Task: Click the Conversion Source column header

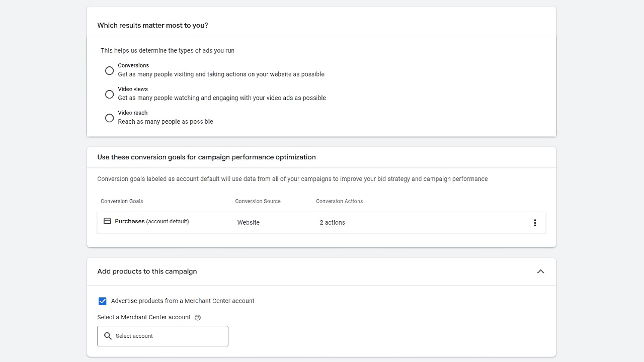Action: point(258,201)
